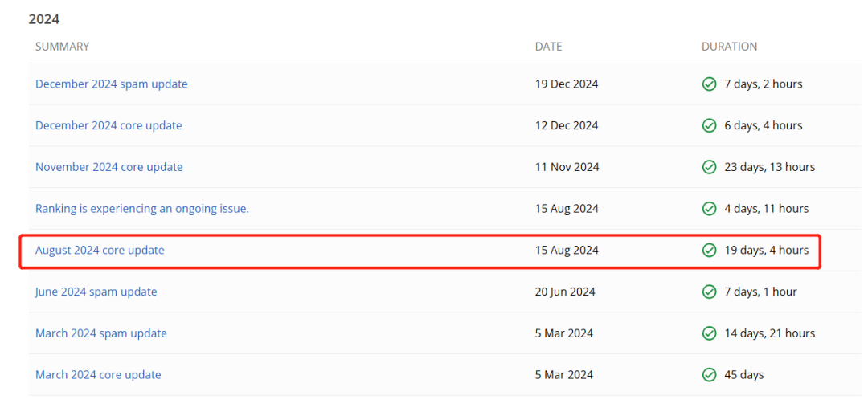Click green checkmark beside 7 days, 2 hours
Viewport: 868px width, 408px height.
709,84
